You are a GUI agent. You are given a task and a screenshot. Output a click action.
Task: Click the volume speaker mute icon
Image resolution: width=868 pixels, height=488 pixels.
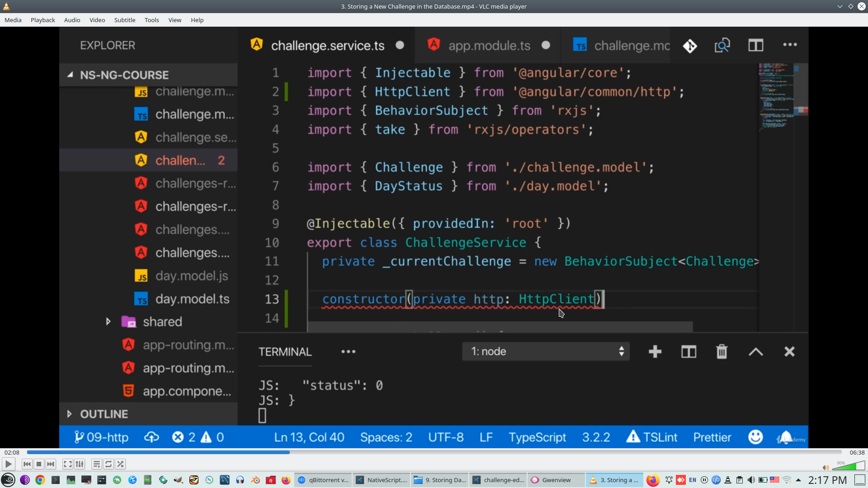click(826, 468)
